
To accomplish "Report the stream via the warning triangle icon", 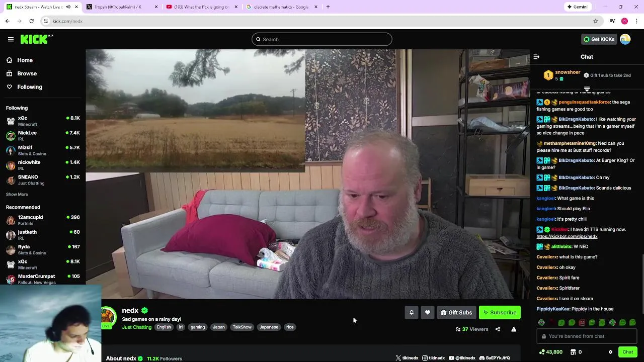I will [x=514, y=329].
